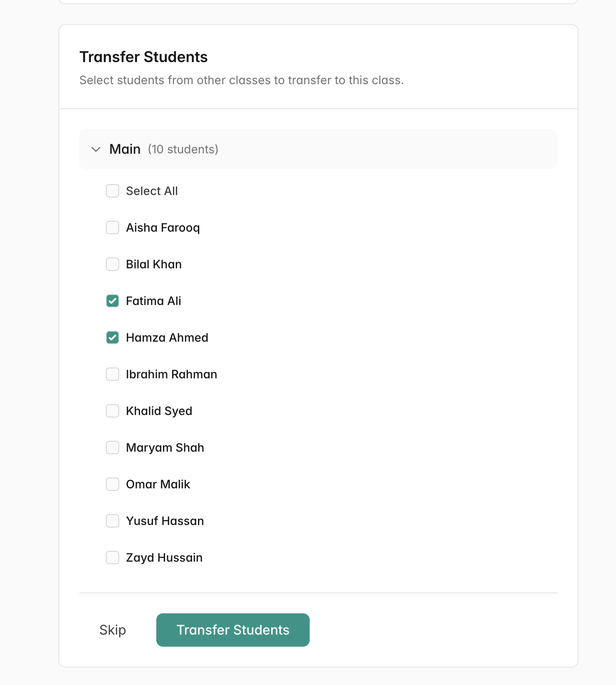Click the Transfer Students dialog title
The image size is (616, 685).
[143, 57]
